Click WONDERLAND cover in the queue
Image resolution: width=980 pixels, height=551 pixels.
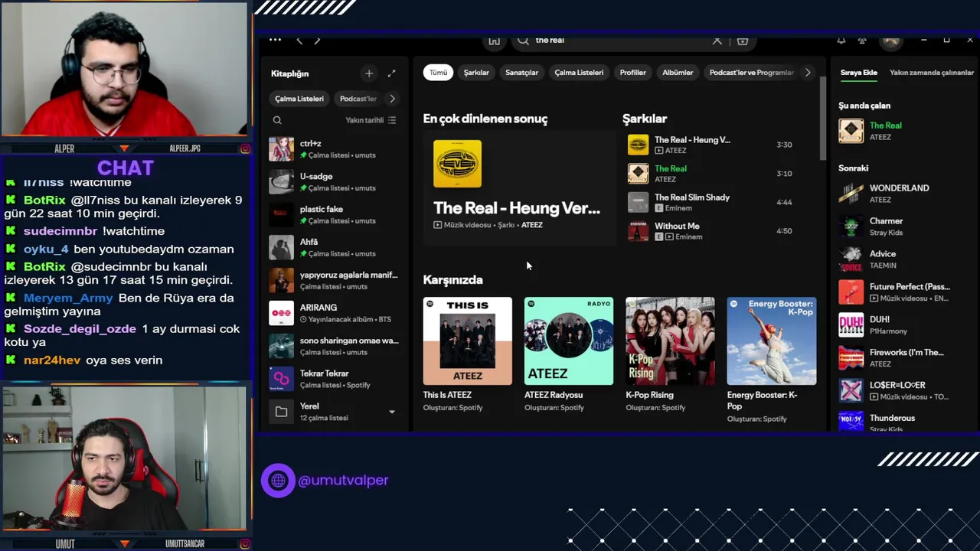point(851,194)
